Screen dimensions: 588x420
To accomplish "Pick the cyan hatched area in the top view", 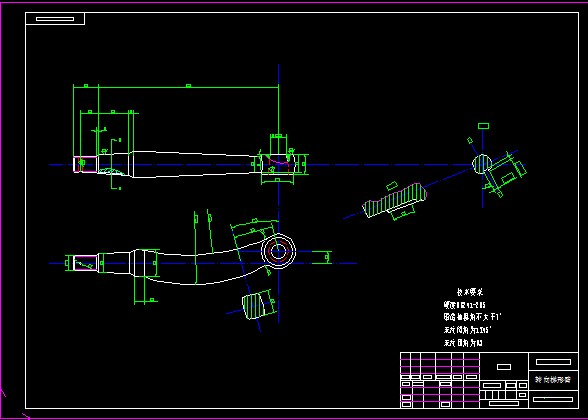I will 112,172.
